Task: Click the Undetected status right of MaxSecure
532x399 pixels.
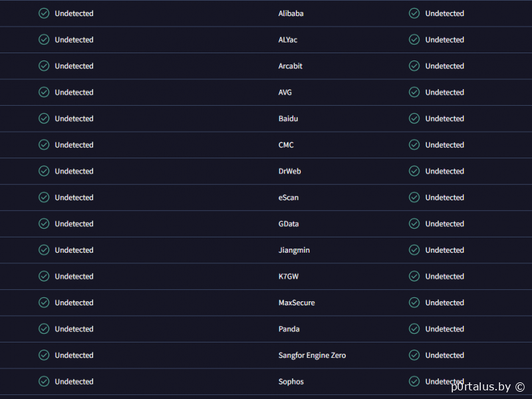Action: coord(445,303)
